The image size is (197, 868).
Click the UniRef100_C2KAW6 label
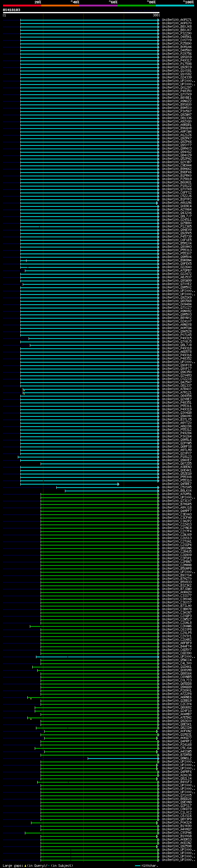(x=176, y=626)
